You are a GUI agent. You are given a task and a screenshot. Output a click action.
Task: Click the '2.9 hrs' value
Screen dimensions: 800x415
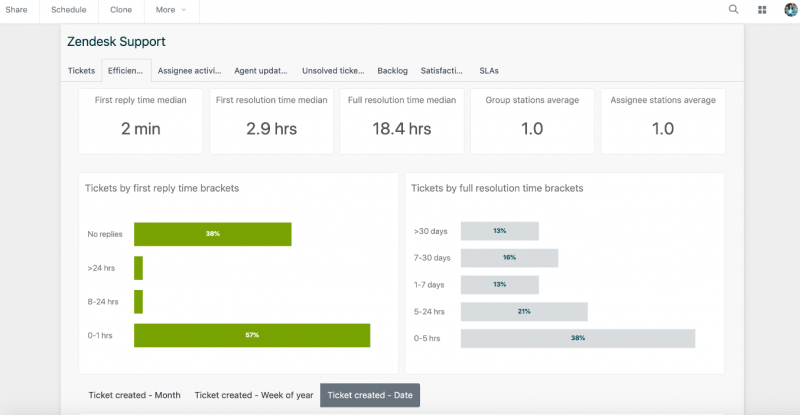(x=271, y=129)
